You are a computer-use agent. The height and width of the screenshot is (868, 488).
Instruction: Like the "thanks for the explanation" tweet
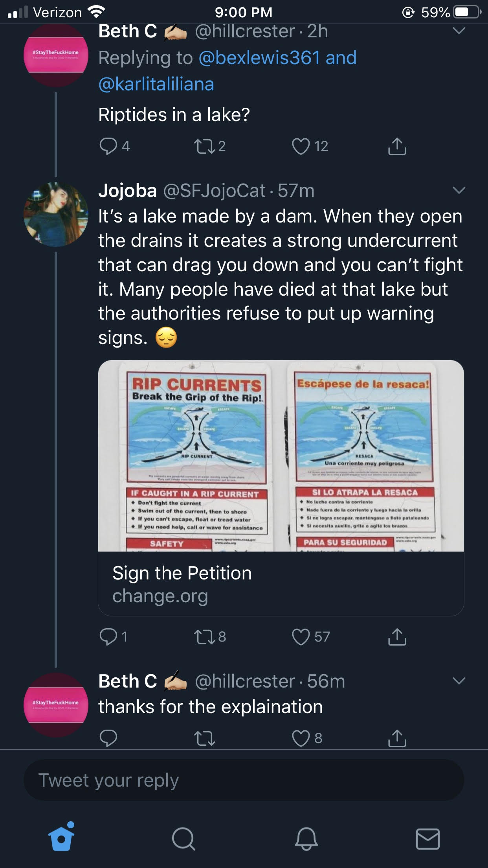click(x=301, y=738)
